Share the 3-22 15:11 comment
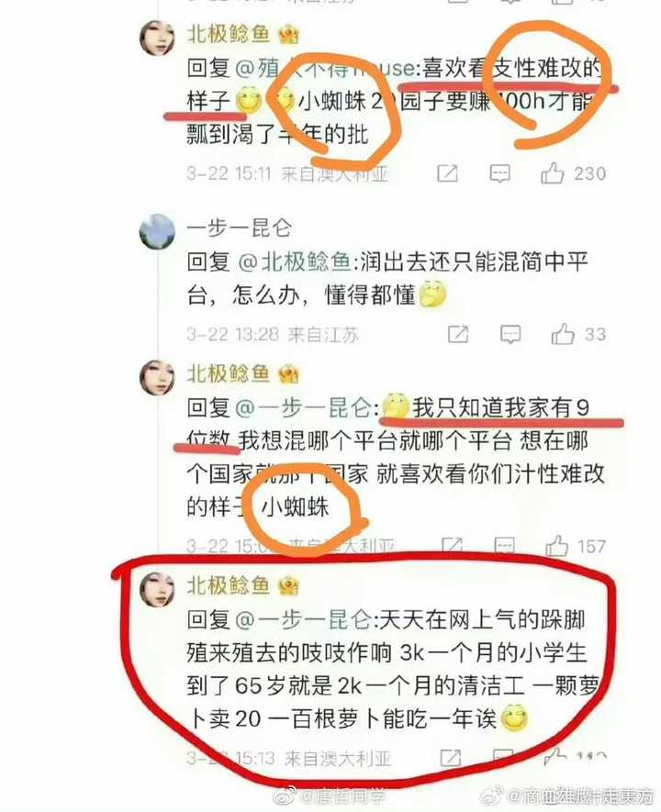The image size is (661, 812). (448, 173)
